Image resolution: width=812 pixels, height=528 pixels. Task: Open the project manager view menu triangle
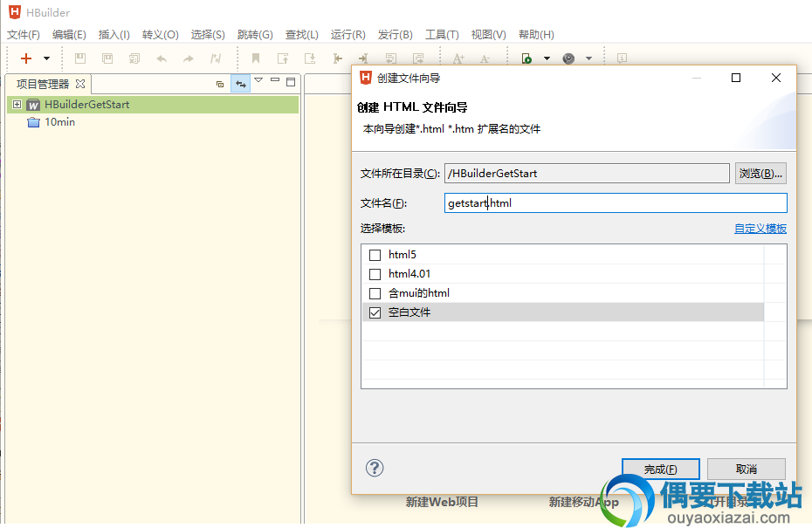pos(258,80)
